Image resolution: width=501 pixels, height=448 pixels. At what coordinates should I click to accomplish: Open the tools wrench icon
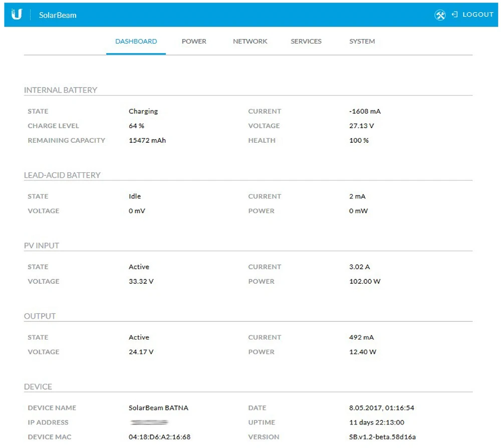coord(440,15)
